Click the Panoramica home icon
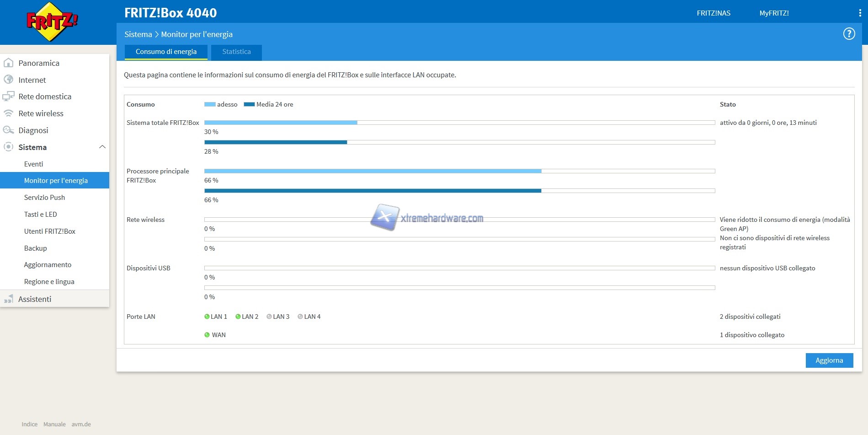The image size is (868, 435). tap(8, 63)
